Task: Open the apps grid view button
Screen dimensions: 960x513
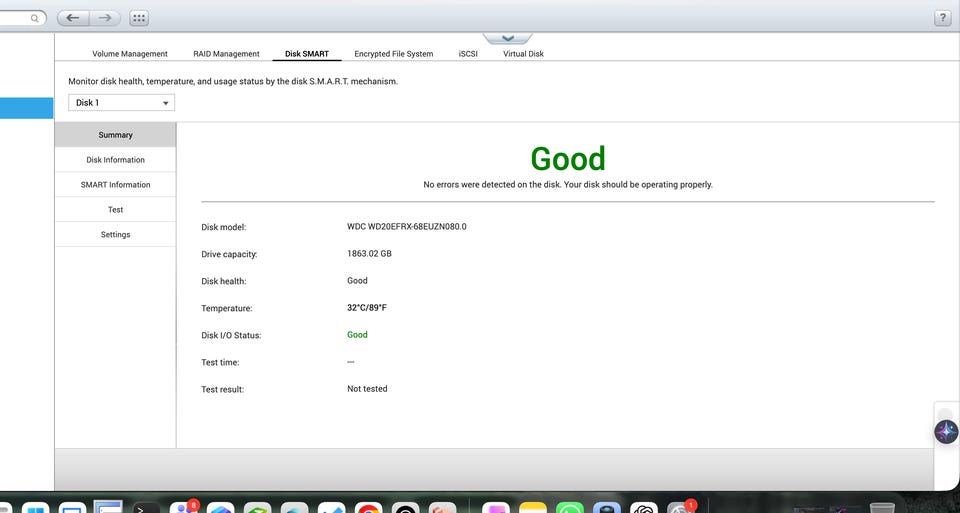Action: (139, 18)
